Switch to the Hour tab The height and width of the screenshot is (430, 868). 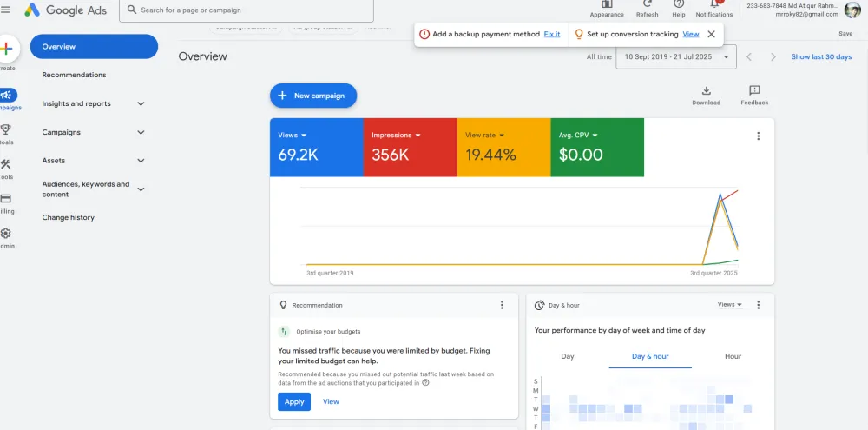733,356
